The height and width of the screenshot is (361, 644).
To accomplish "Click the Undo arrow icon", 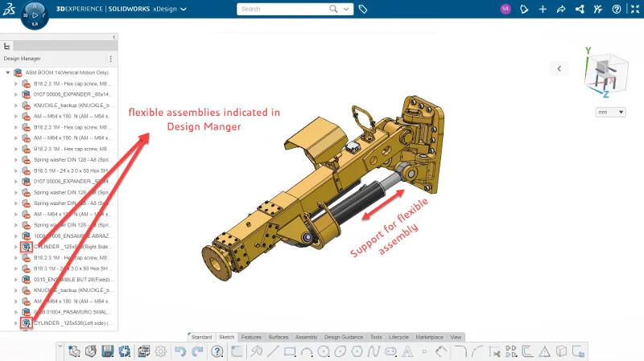I will (x=181, y=351).
